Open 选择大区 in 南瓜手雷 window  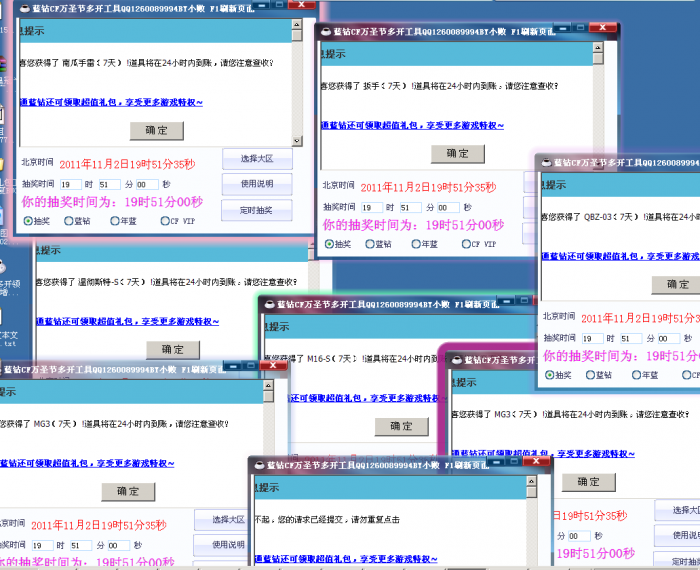[257, 158]
